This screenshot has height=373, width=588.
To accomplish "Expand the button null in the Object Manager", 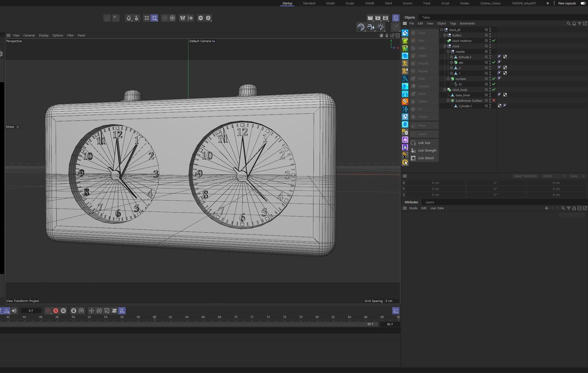I will (445, 35).
